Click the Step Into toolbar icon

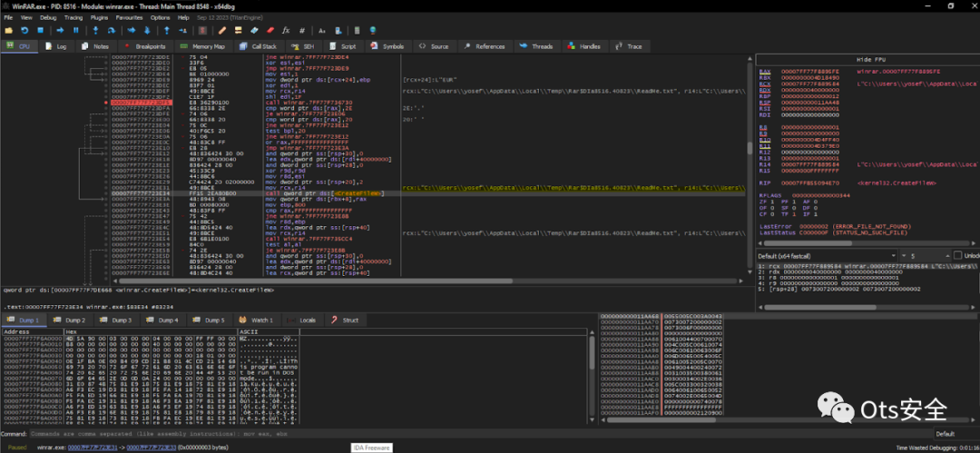pyautogui.click(x=98, y=30)
